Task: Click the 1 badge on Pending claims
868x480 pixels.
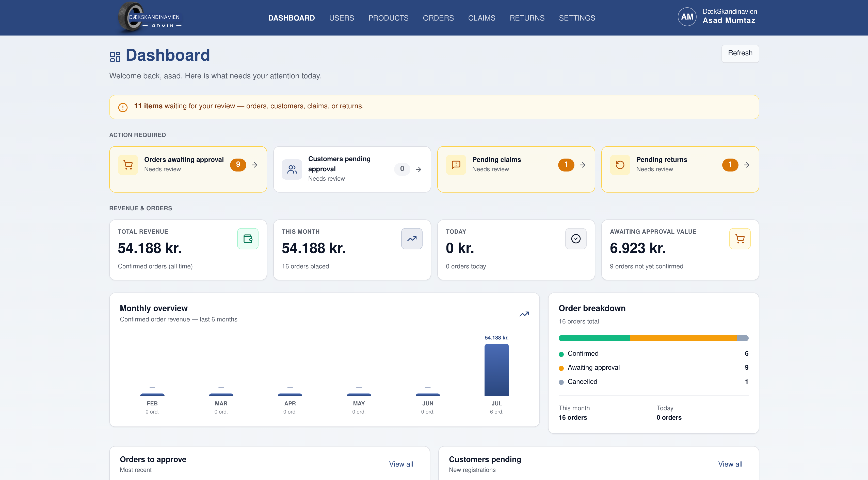Action: point(566,165)
